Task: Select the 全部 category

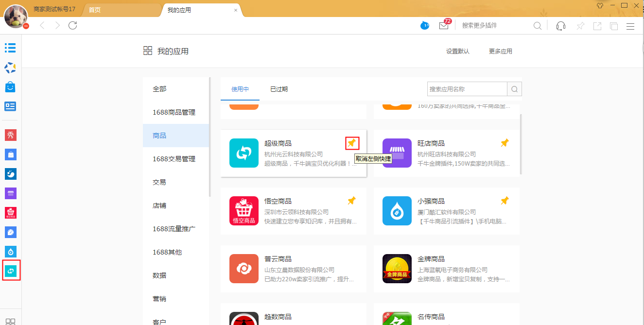Action: [176, 89]
